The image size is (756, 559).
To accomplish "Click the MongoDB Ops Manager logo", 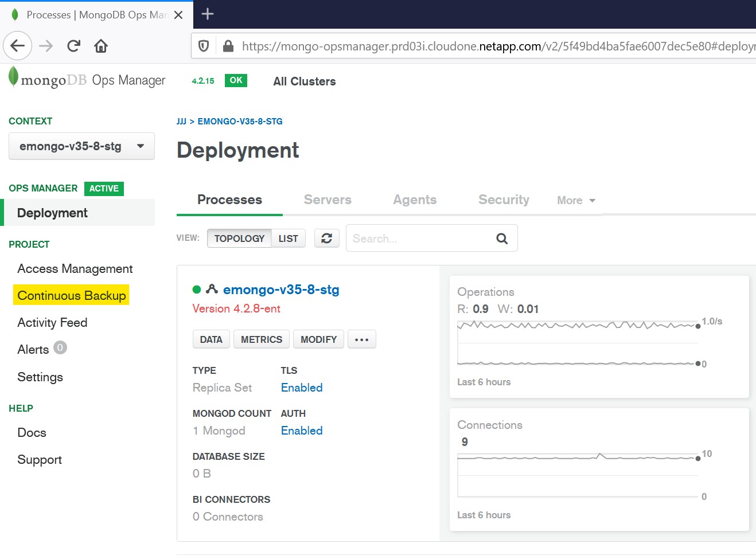I will point(87,80).
